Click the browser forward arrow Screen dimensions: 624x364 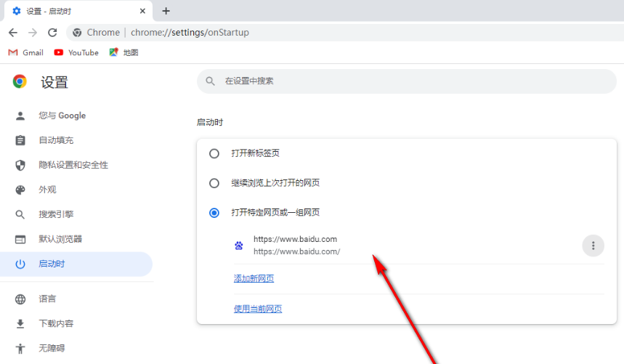(33, 33)
